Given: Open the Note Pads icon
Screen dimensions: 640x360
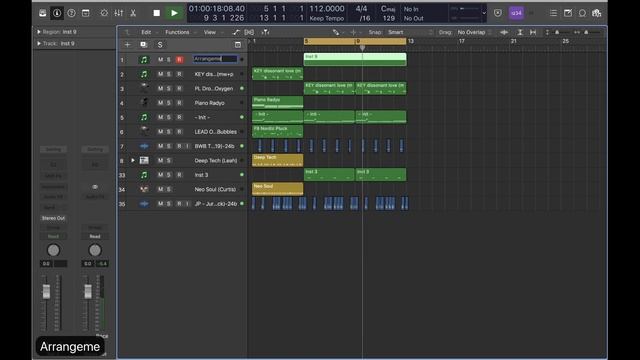Looking at the screenshot, I should tap(568, 13).
